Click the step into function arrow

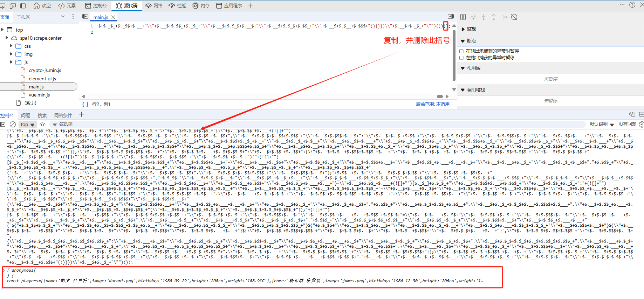[x=484, y=17]
